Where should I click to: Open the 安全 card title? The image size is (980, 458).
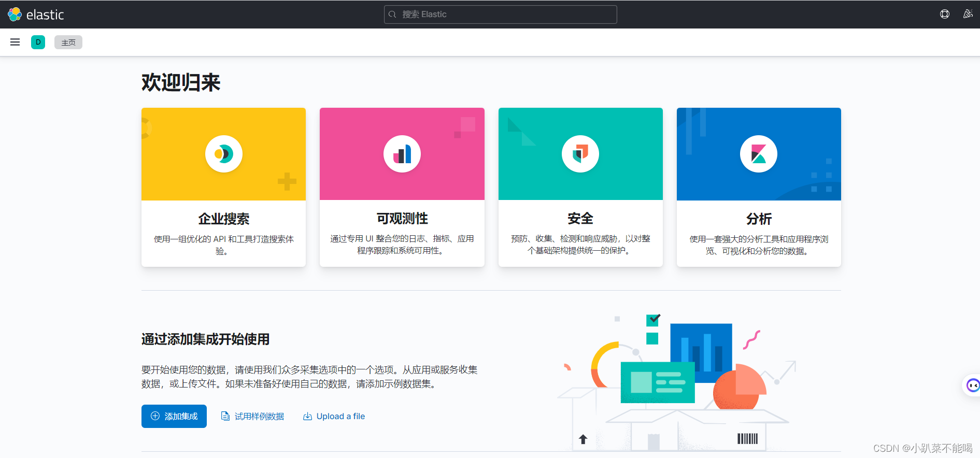[580, 219]
